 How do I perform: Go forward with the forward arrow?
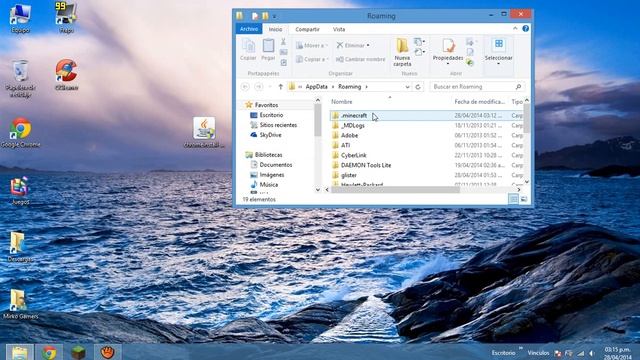258,87
